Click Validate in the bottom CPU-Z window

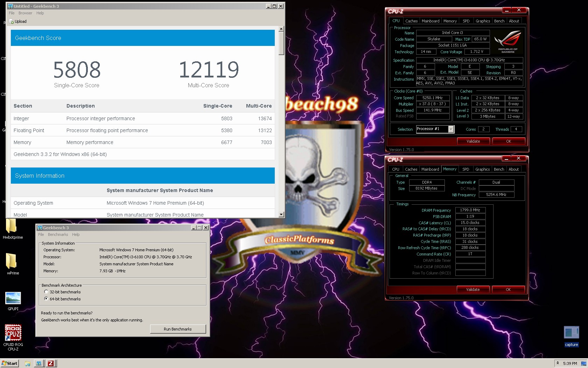coord(473,289)
